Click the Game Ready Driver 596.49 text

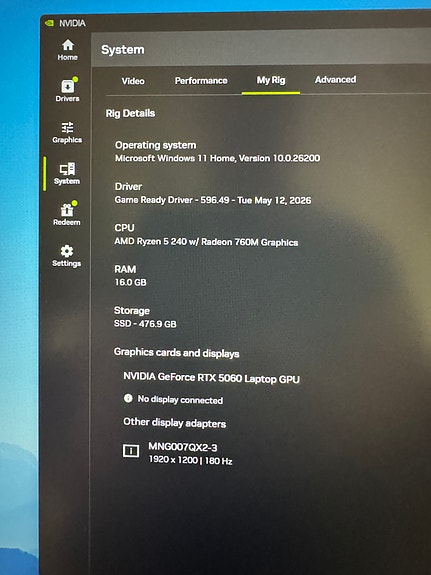pyautogui.click(x=213, y=200)
